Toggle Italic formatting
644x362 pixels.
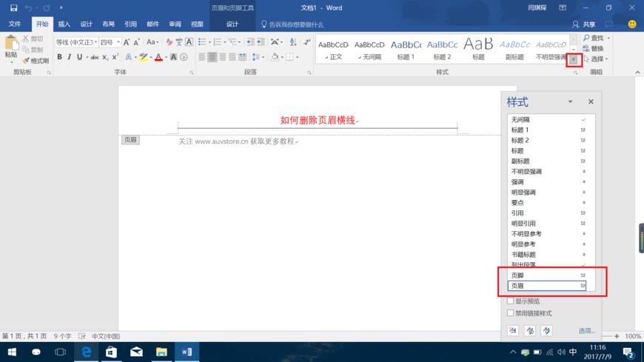click(69, 57)
